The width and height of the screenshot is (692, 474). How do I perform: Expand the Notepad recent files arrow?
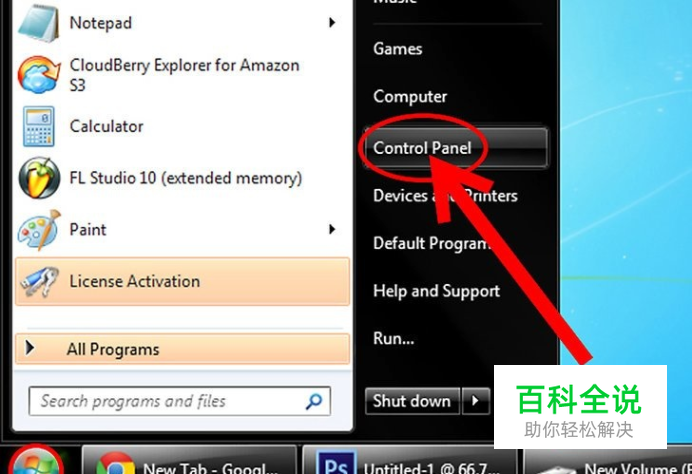[x=332, y=23]
